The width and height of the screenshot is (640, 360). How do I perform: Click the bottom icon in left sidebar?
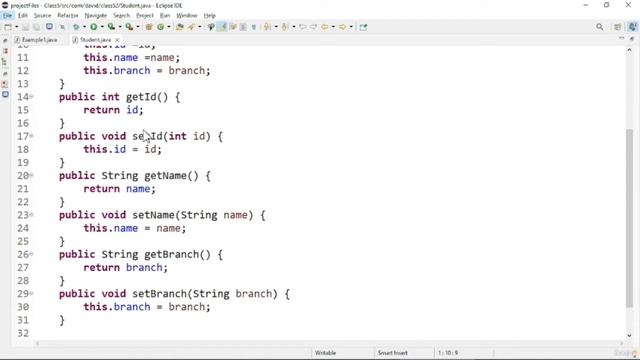click(5, 94)
